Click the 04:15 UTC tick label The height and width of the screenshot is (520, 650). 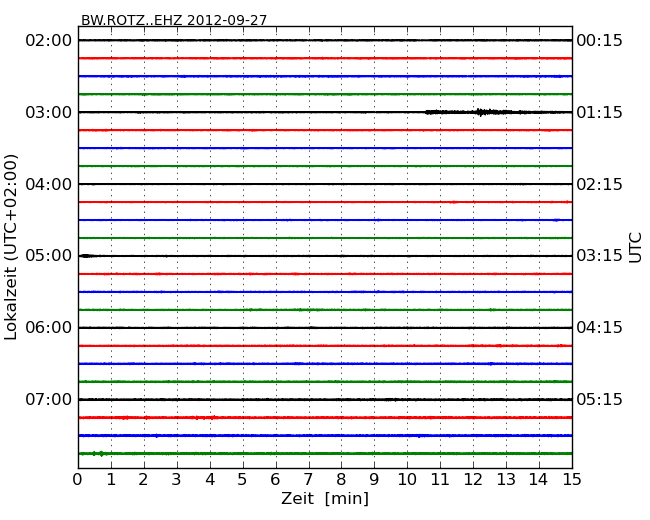[x=599, y=328]
